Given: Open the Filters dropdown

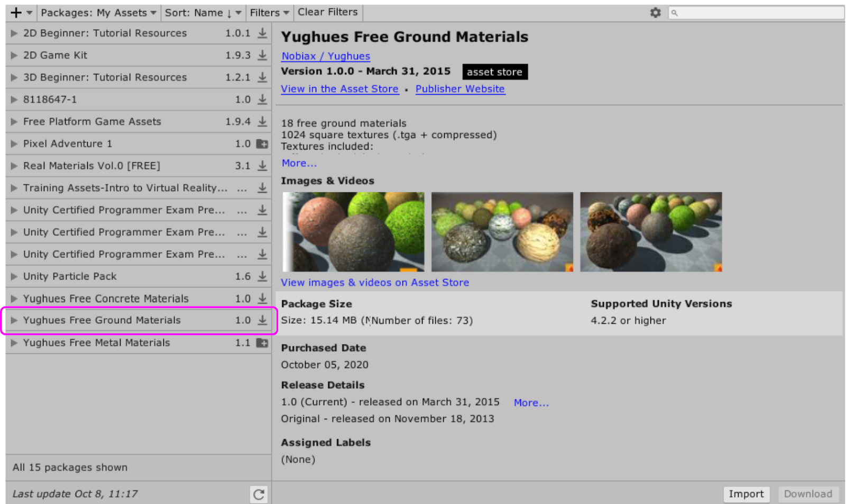Looking at the screenshot, I should pyautogui.click(x=269, y=13).
